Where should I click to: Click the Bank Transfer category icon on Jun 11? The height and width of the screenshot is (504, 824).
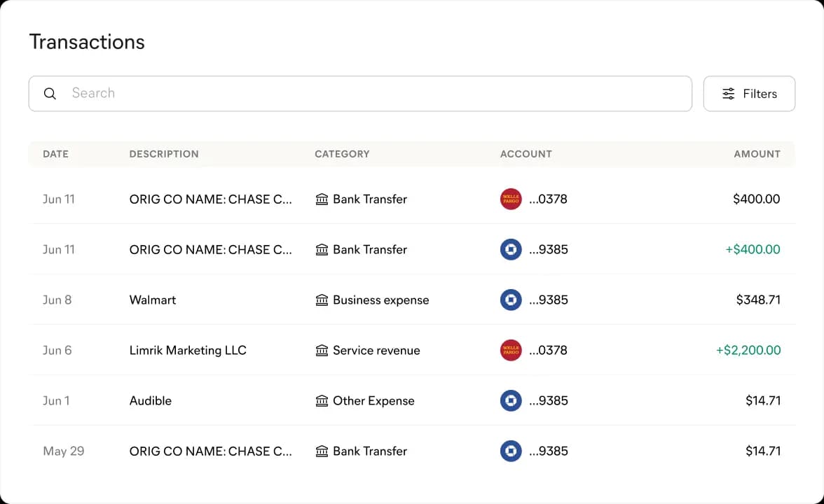pos(320,199)
